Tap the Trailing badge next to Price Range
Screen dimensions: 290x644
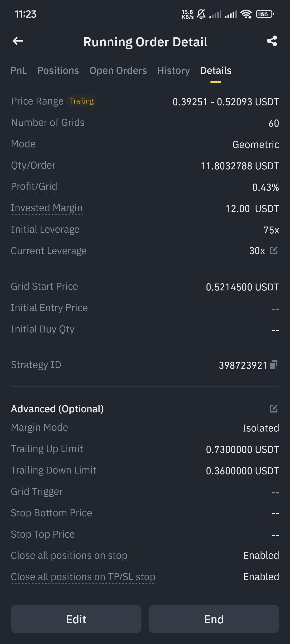pos(82,101)
